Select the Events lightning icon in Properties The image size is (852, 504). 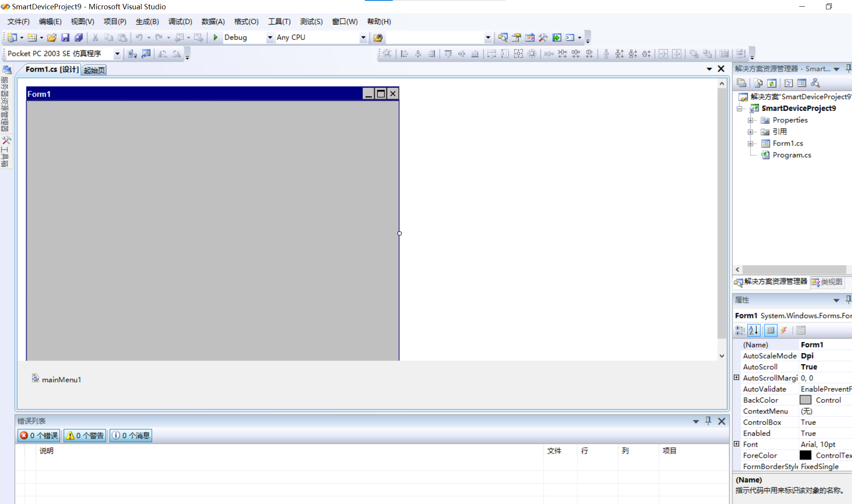click(784, 330)
